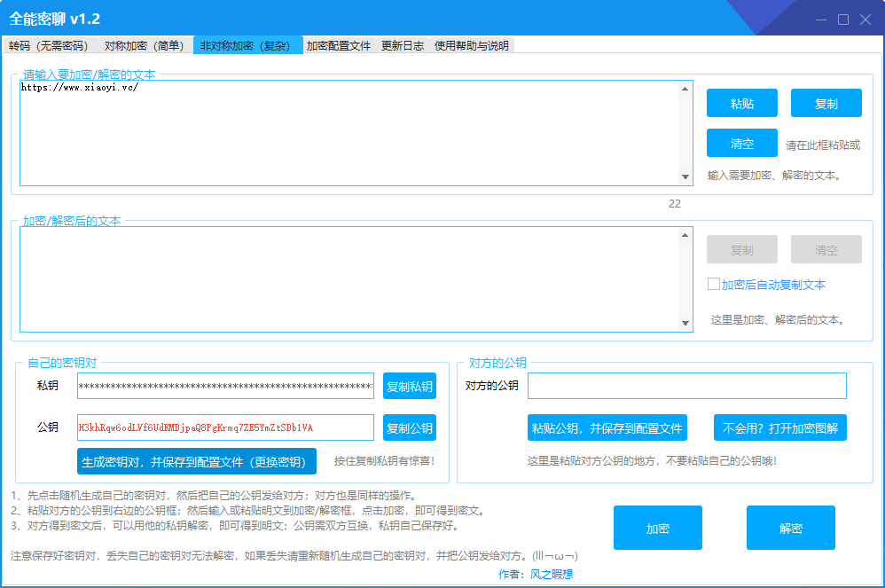Click the 复制私钥 button
Image resolution: width=885 pixels, height=588 pixels.
tap(410, 386)
